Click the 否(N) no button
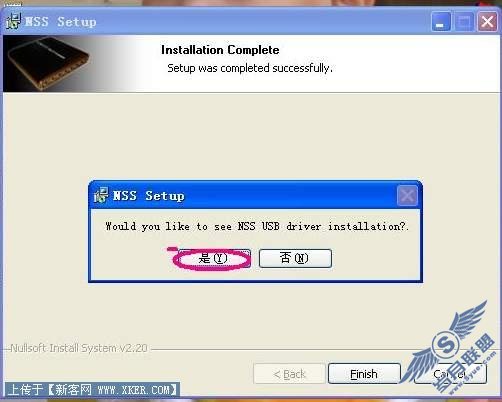This screenshot has height=402, width=502. pos(295,258)
